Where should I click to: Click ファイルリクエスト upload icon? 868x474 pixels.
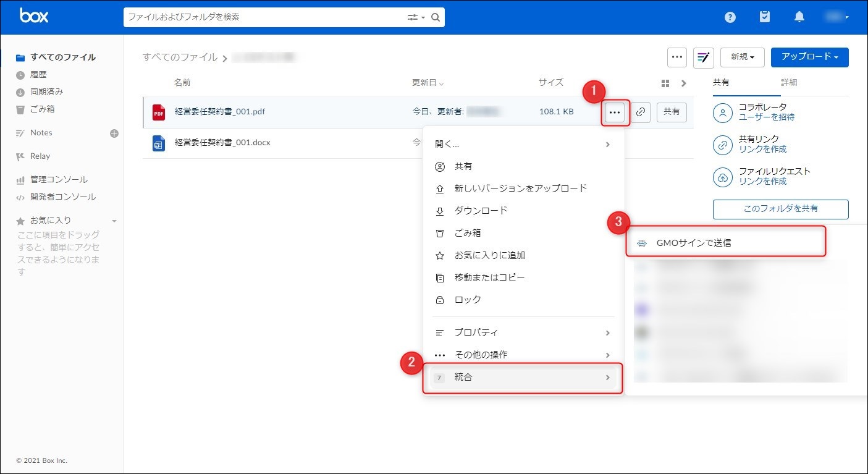[722, 177]
